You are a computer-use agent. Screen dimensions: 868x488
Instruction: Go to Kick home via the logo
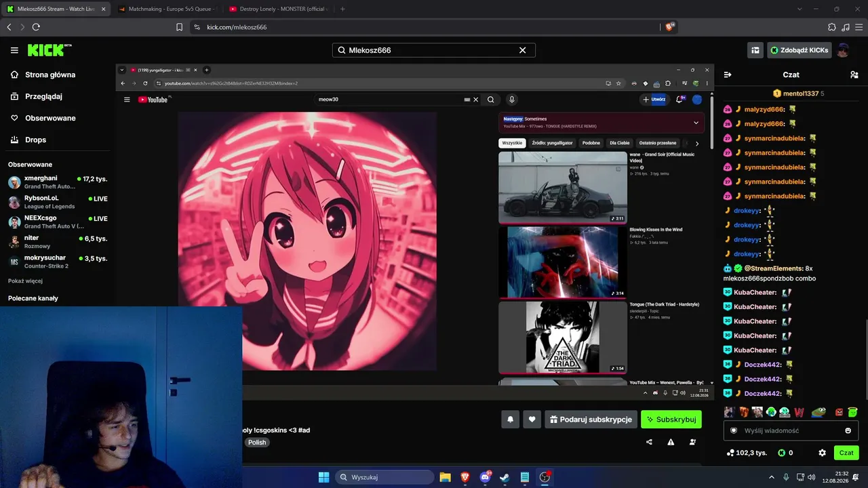click(x=50, y=50)
